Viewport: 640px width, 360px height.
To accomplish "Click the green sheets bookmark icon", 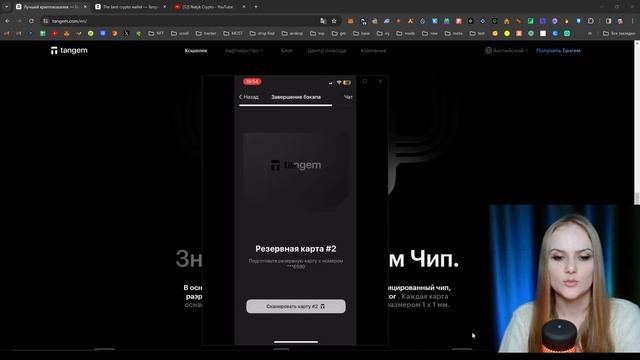I will click(x=43, y=33).
